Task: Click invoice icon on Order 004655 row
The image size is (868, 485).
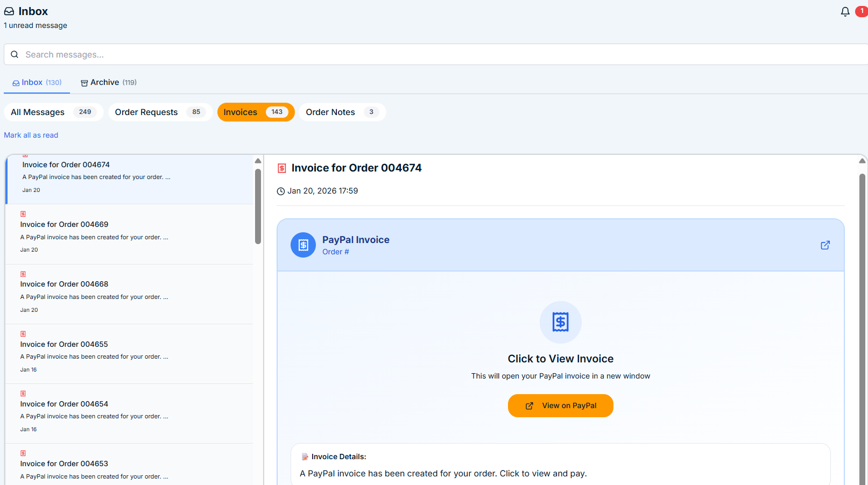Action: coord(23,334)
